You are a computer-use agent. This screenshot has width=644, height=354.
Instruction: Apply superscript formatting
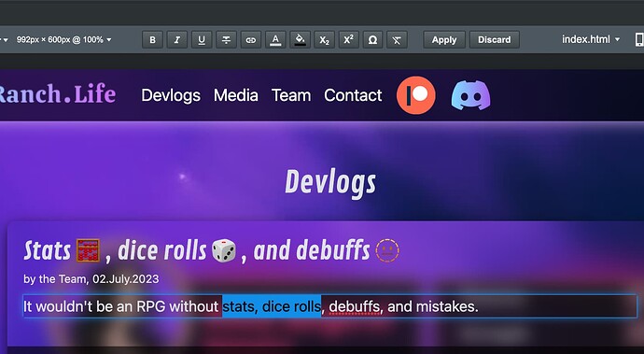pyautogui.click(x=348, y=40)
